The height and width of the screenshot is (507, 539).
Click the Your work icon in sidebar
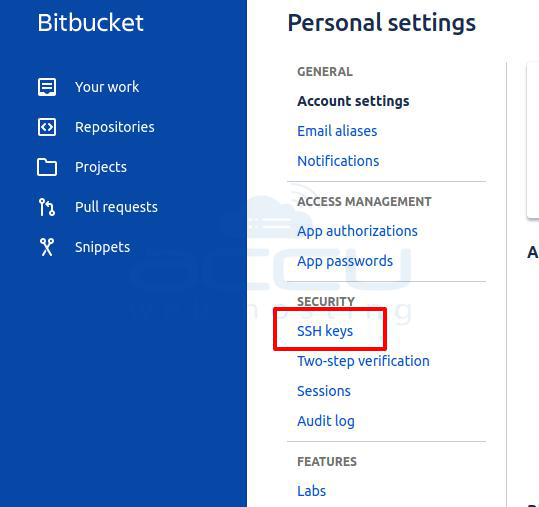[47, 87]
